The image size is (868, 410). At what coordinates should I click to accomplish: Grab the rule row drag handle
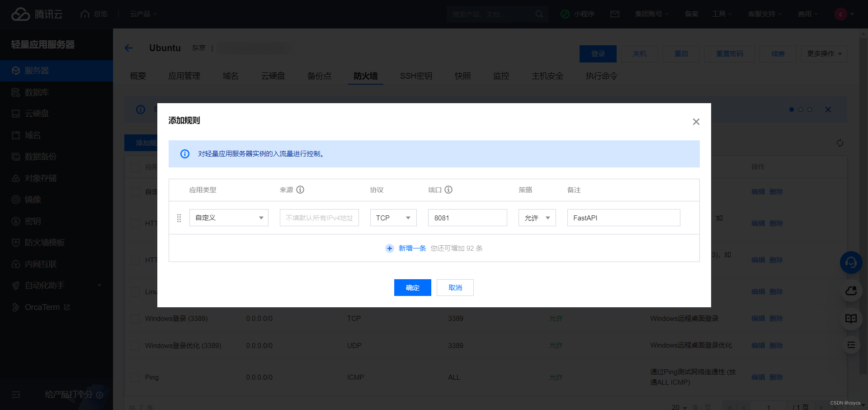click(x=179, y=218)
